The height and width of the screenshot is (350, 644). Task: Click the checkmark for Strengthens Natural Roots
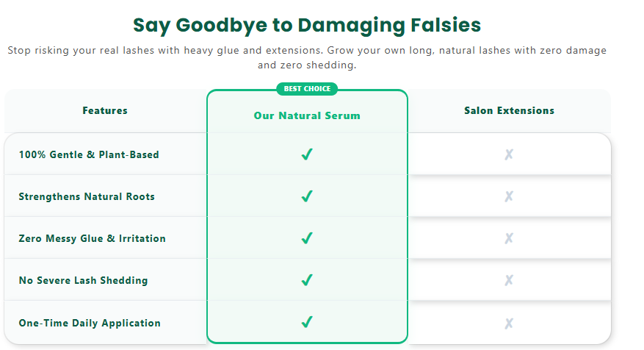pyautogui.click(x=307, y=196)
